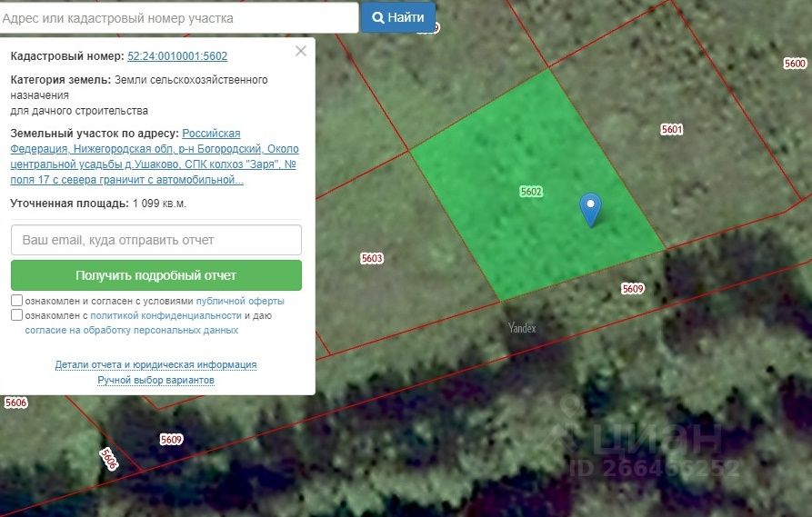The image size is (812, 517).
Task: Open the land plot address link
Action: pyautogui.click(x=155, y=156)
